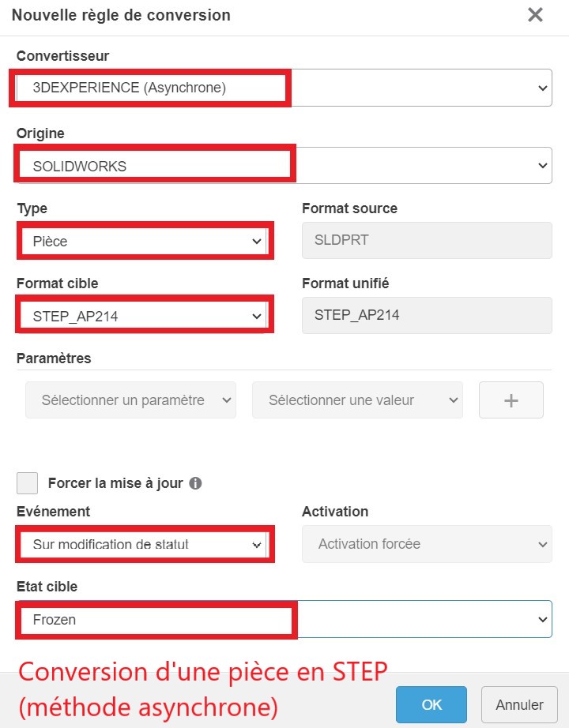Screen dimensions: 569x728
Task: Open the Type dropdown showing Pièce
Action: 142,240
